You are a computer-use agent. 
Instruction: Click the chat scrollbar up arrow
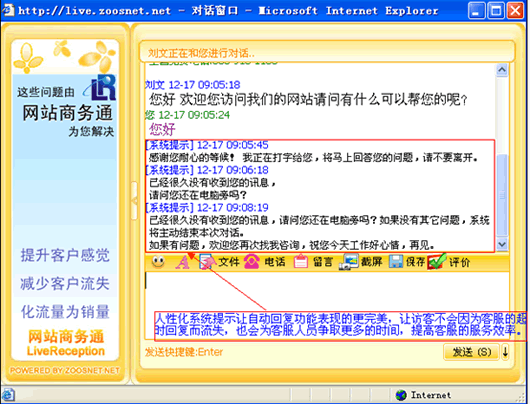coord(502,70)
